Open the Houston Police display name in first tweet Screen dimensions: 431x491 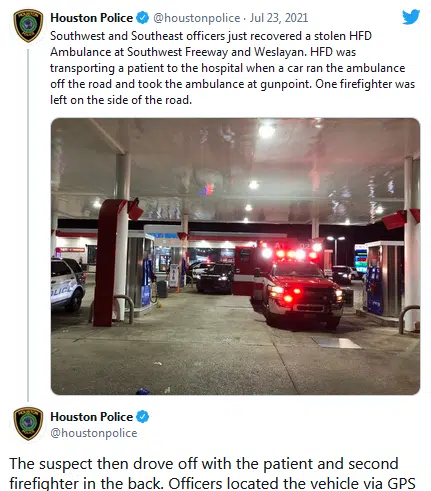pyautogui.click(x=92, y=18)
